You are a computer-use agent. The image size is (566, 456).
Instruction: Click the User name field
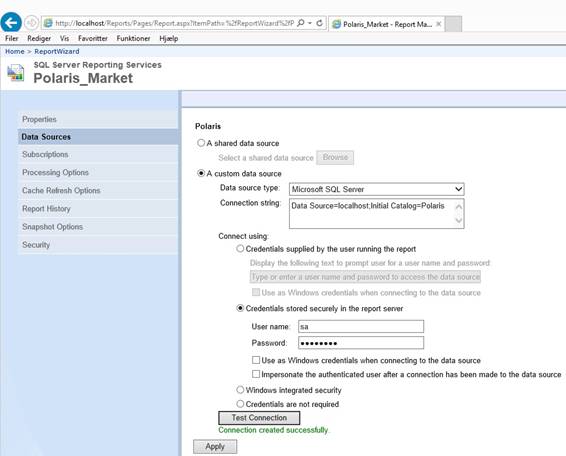click(x=361, y=326)
